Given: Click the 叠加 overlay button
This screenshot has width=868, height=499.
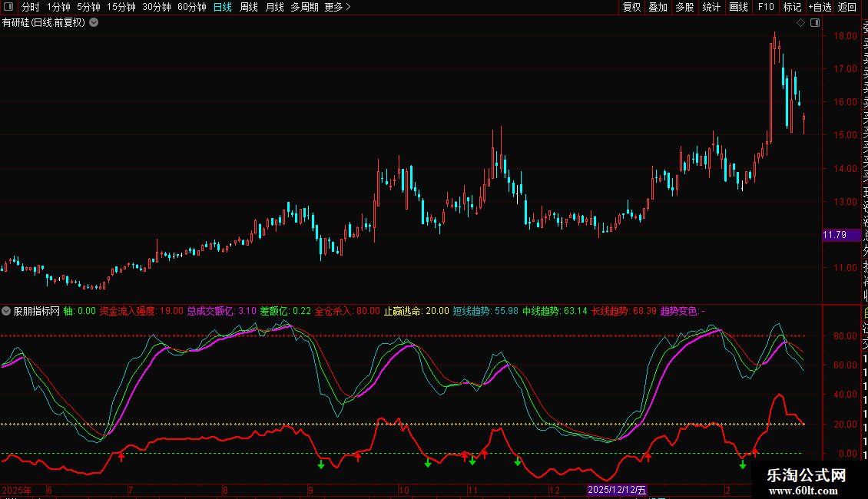Looking at the screenshot, I should pos(658,7).
